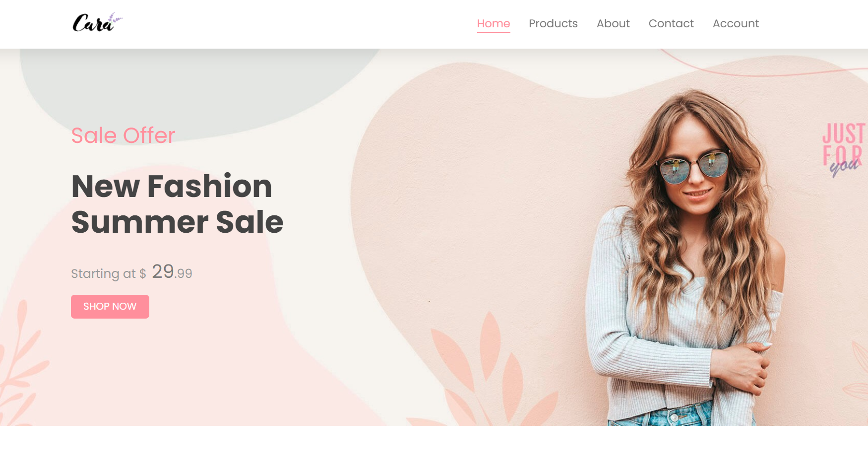This screenshot has width=868, height=463.
Task: Click the SHOP NOW button
Action: (x=110, y=307)
